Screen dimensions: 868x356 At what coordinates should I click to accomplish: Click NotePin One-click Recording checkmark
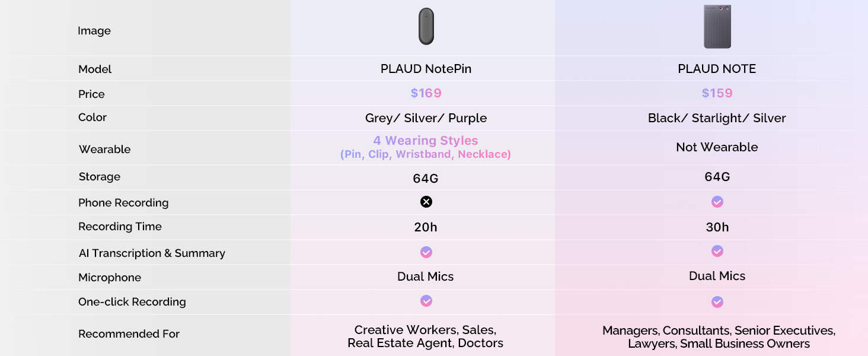(426, 301)
